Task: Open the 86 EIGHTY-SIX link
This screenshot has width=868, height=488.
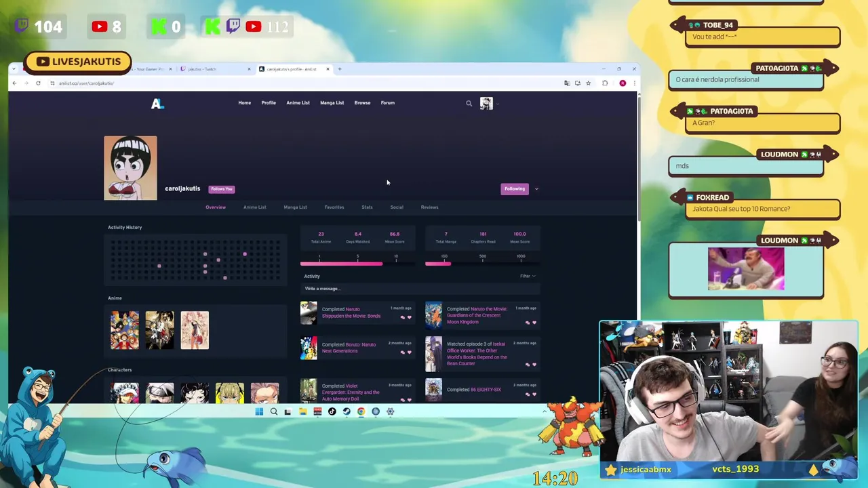Action: pyautogui.click(x=486, y=390)
